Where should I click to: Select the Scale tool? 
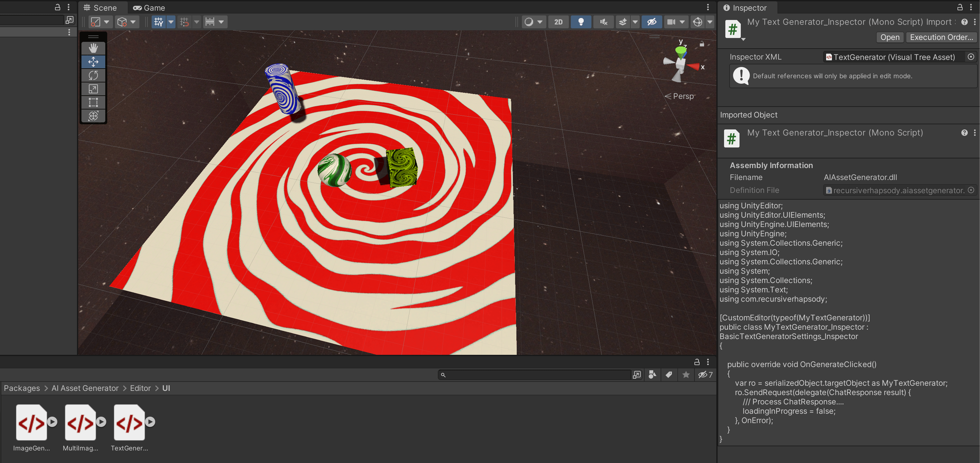[93, 89]
